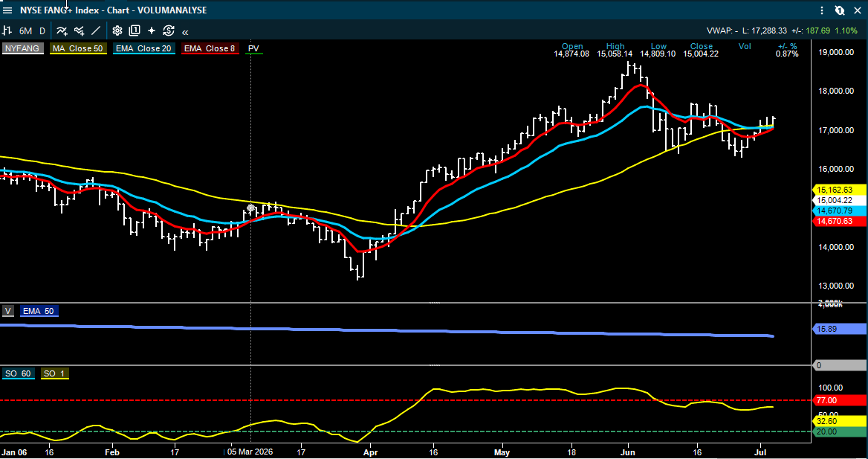Grab the splitter handle above the volume pane
868x459 pixels.
[435, 304]
